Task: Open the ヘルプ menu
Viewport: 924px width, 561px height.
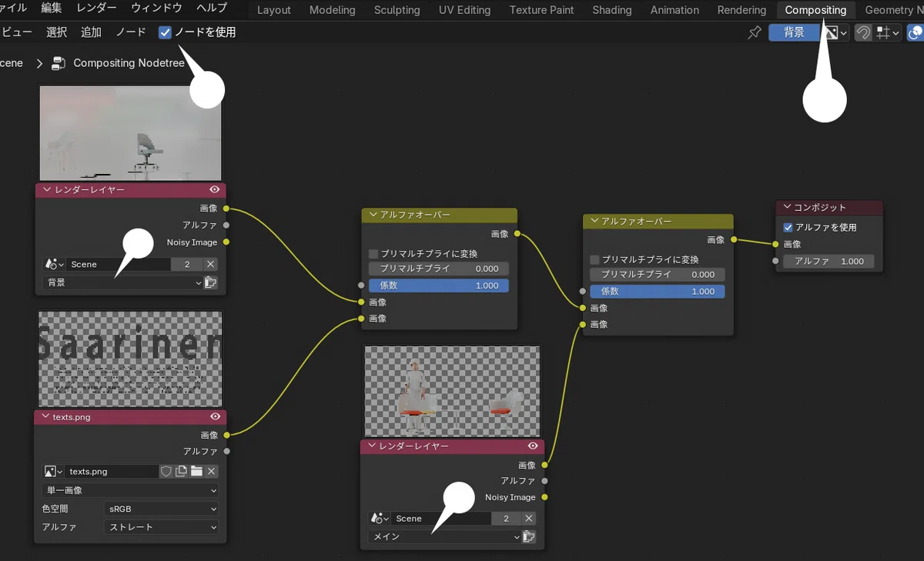Action: click(x=212, y=8)
